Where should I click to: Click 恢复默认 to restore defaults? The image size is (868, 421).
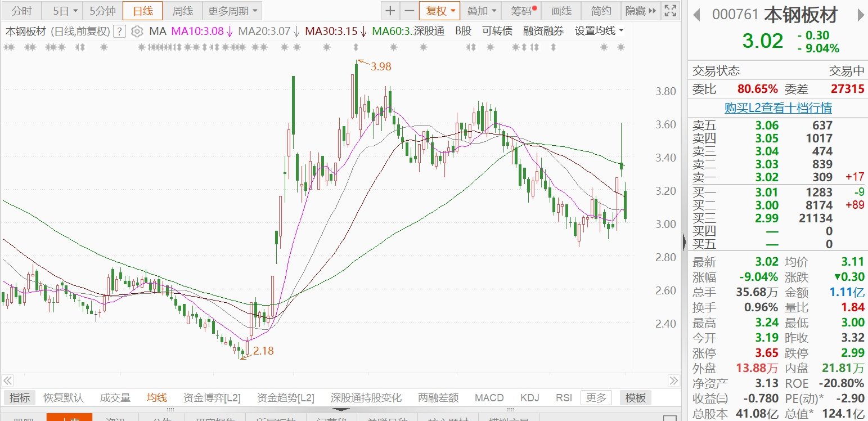tap(64, 398)
